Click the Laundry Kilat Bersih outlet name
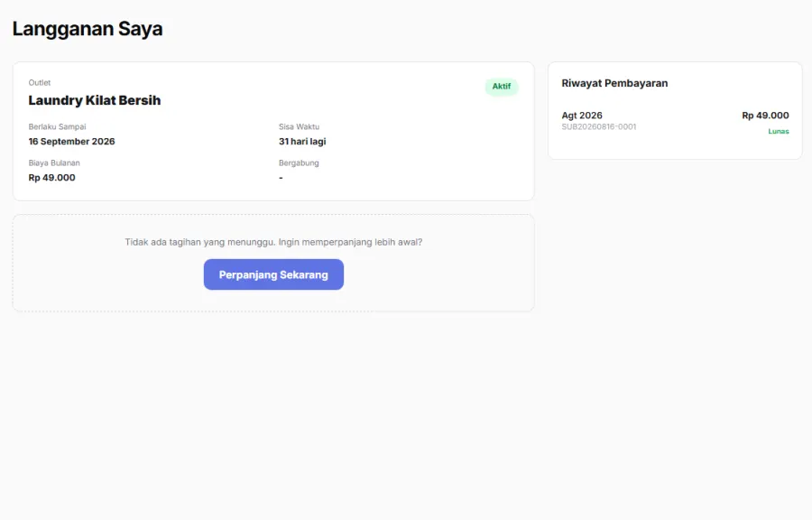 pos(94,100)
